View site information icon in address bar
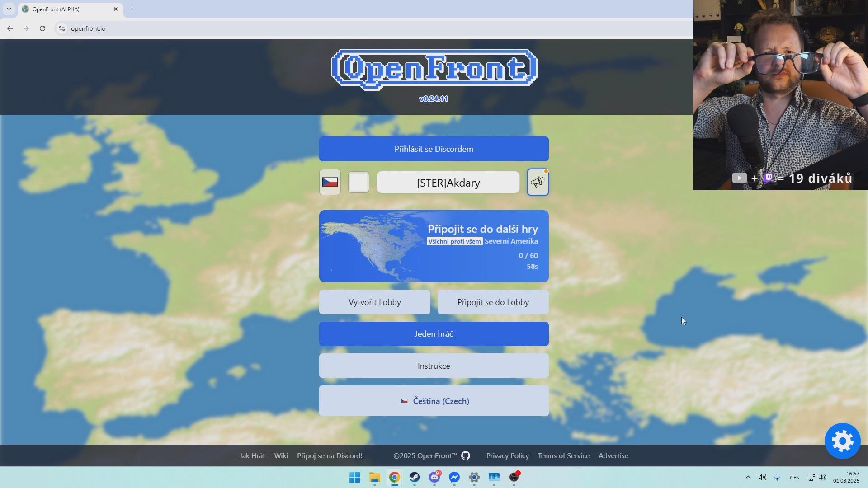Image resolution: width=868 pixels, height=488 pixels. coord(62,28)
